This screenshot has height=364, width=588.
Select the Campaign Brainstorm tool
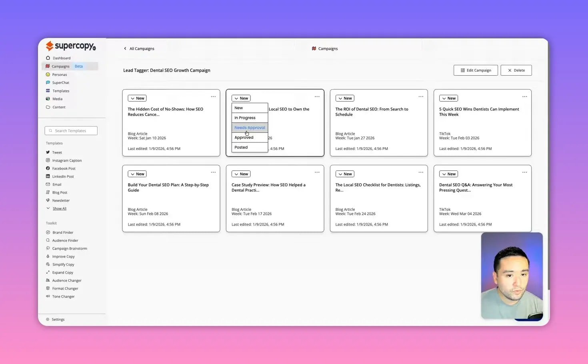(69, 248)
